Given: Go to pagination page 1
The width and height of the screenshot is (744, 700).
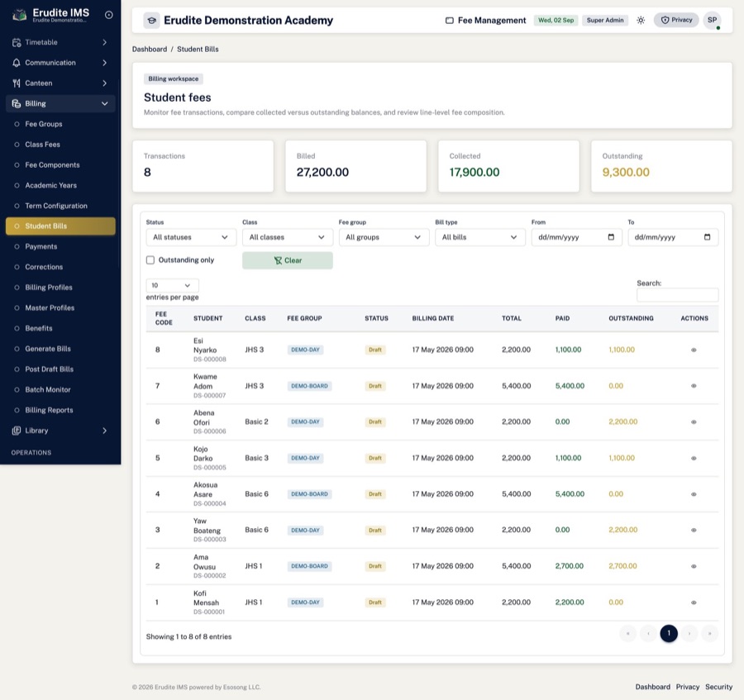Looking at the screenshot, I should pyautogui.click(x=669, y=633).
